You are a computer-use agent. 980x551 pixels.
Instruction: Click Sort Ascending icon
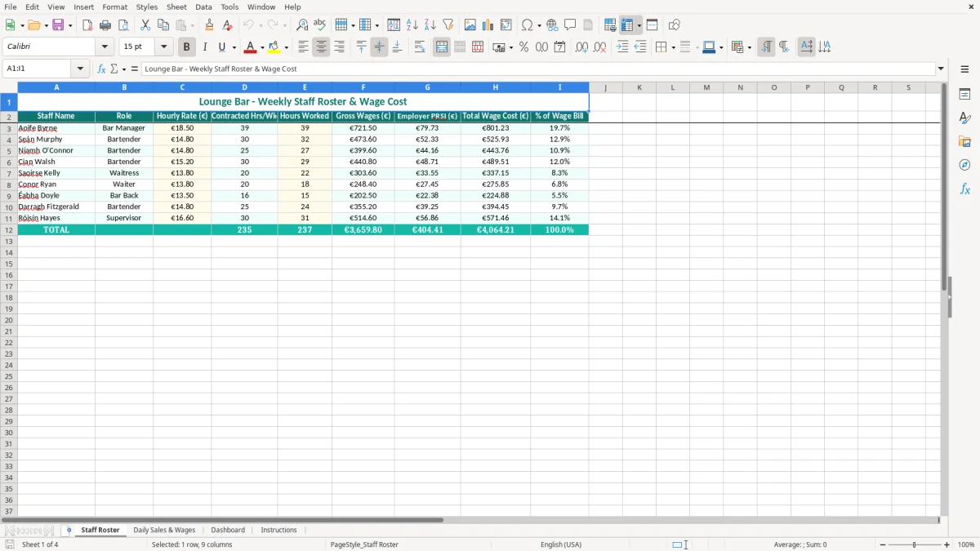pos(412,25)
